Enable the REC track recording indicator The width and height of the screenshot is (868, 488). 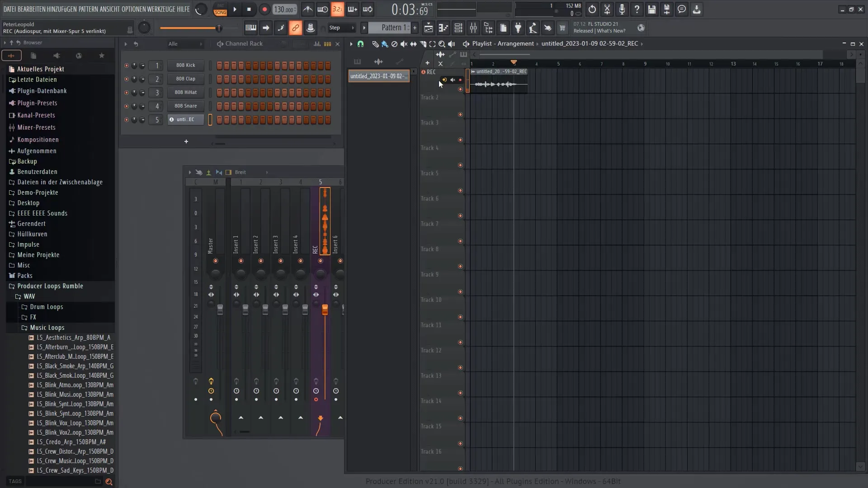pos(460,80)
